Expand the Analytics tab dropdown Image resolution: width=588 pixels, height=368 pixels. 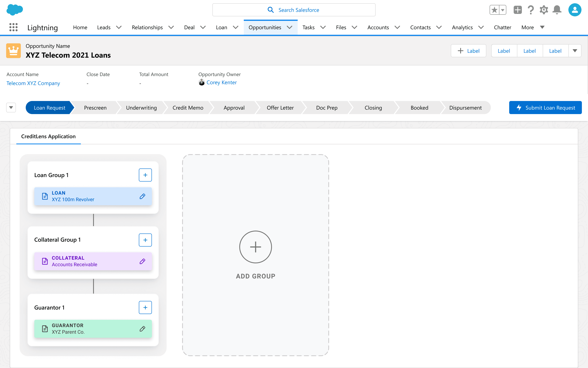481,27
